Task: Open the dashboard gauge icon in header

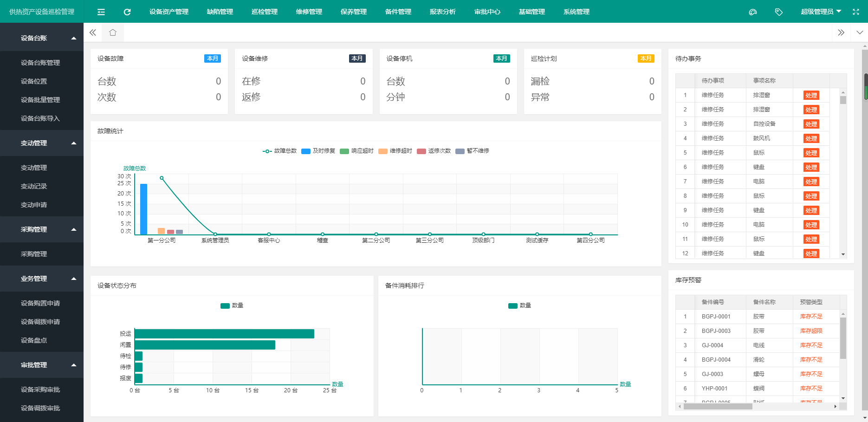Action: (753, 12)
